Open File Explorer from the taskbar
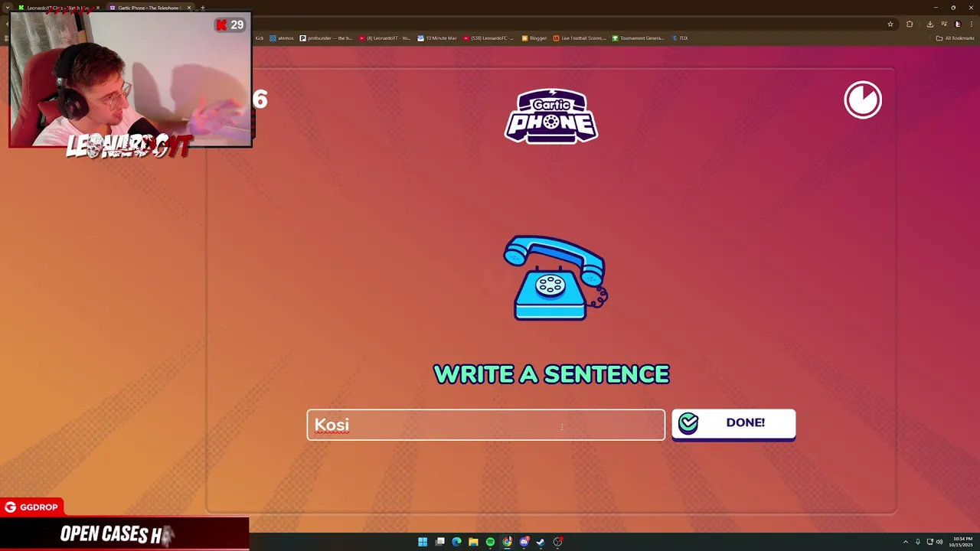This screenshot has height=551, width=980. [473, 542]
